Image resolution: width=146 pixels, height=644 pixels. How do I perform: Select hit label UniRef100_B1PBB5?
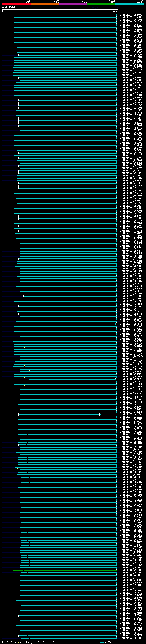tap(131, 53)
